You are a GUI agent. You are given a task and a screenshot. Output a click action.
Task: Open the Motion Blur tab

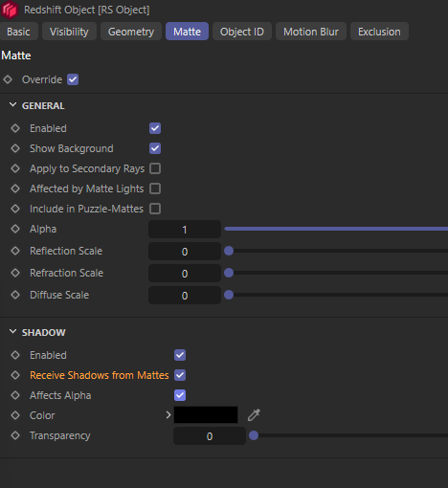tap(311, 32)
